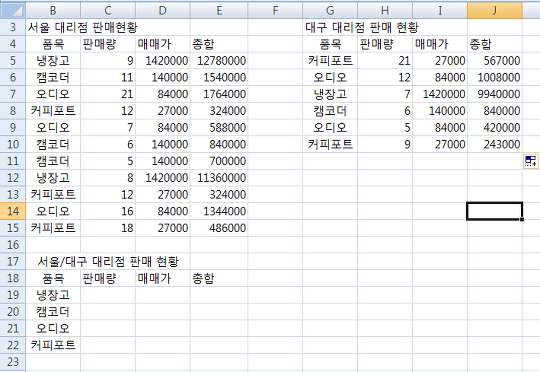Click sales quantity 21 in row 7
Viewport: 540px width, 372px height.
(x=108, y=94)
